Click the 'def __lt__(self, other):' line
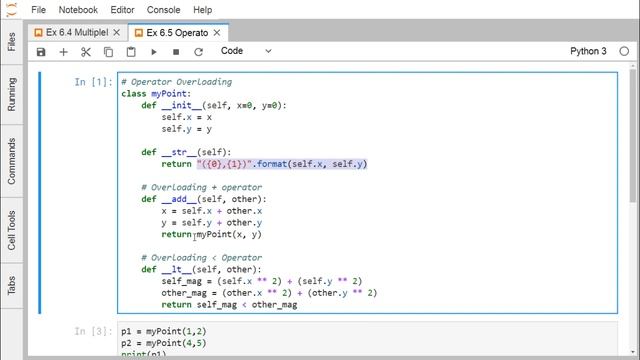Screen dimensions: 640x360 201,270
